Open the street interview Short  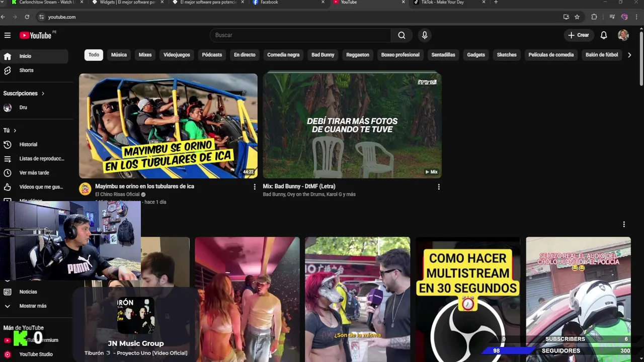click(x=358, y=299)
